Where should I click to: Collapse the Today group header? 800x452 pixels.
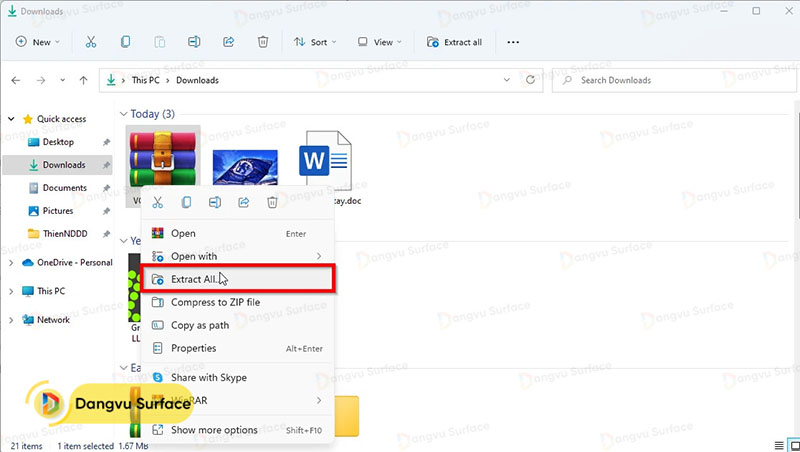tap(123, 113)
